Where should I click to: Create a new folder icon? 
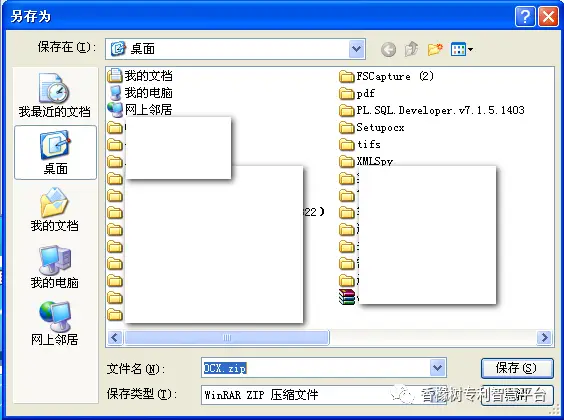pyautogui.click(x=435, y=49)
